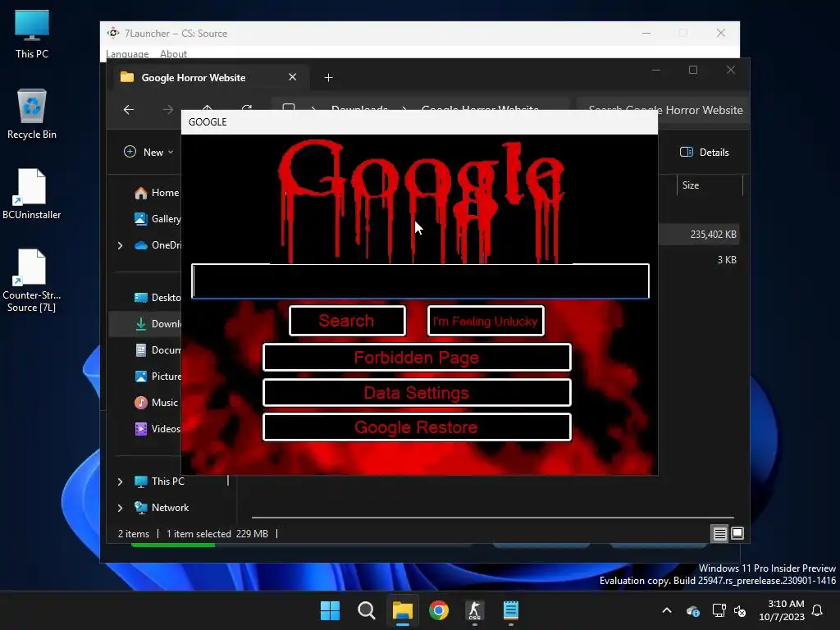Open Gallery in Explorer sidebar
840x630 pixels.
[157, 218]
